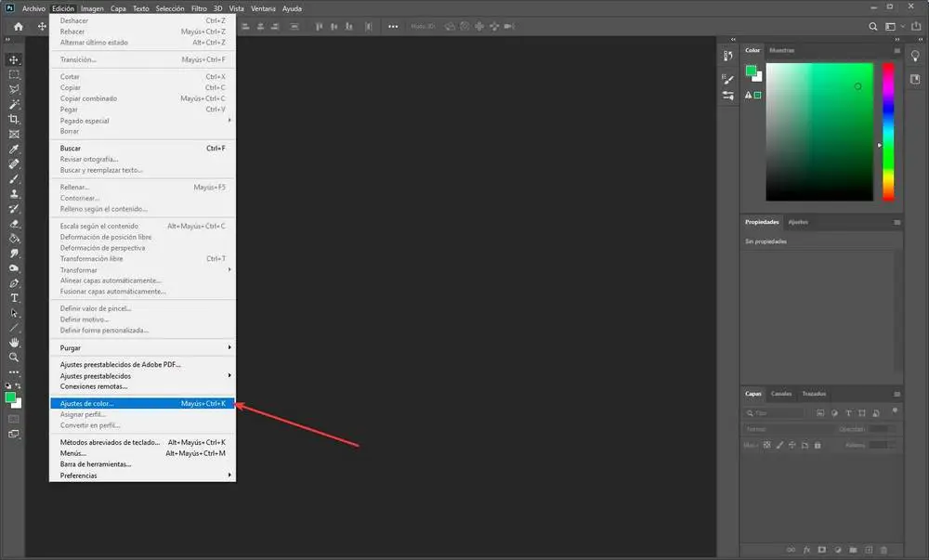Open the Propiedades panel options menu
Viewport: 929px width, 560px height.
tap(897, 223)
